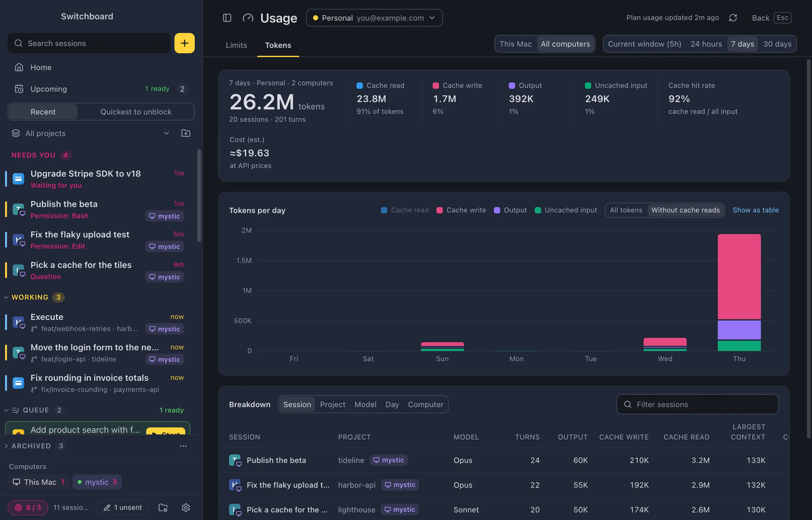Switch to the Limits tab

(x=236, y=45)
